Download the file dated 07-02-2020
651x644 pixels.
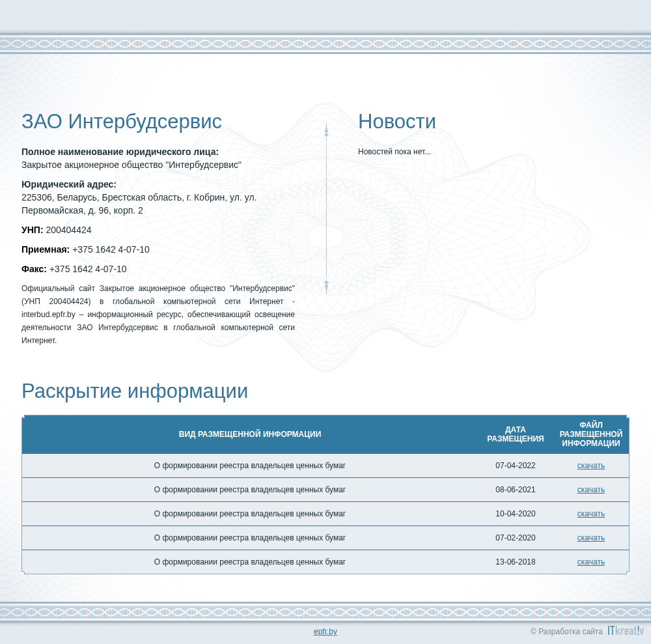[590, 538]
